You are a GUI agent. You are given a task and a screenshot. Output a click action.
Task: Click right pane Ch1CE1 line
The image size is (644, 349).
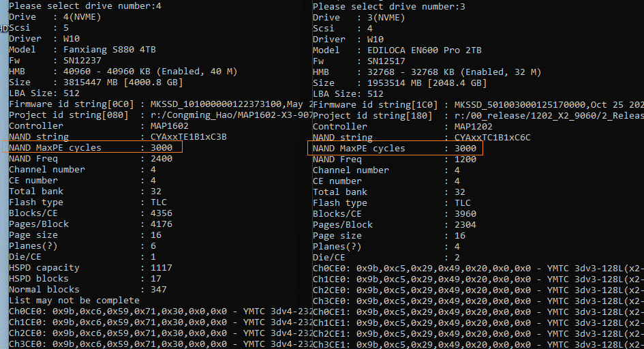pos(478,323)
